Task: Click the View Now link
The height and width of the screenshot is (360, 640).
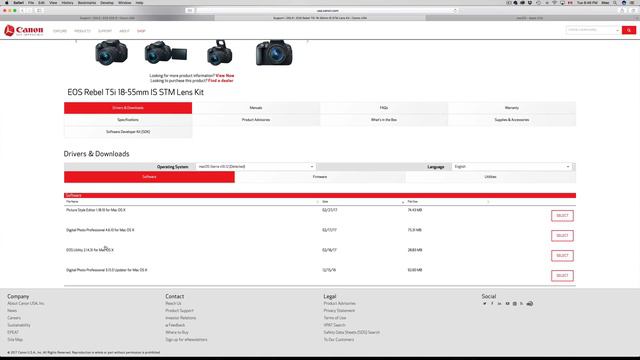Action: tap(225, 76)
